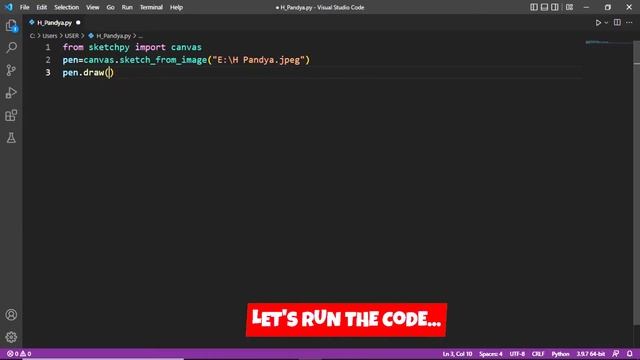The height and width of the screenshot is (360, 640).
Task: Open the Extensions view
Action: [x=11, y=115]
